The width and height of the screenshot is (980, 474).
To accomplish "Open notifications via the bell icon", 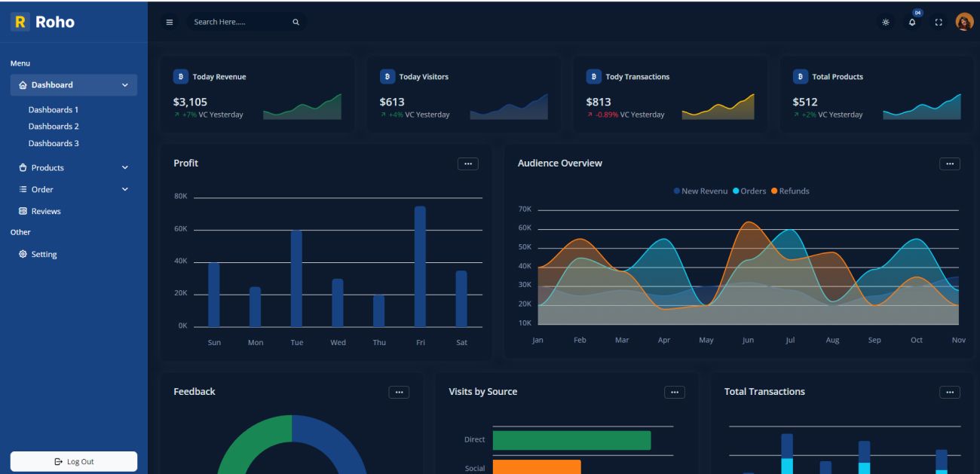I will click(911, 23).
